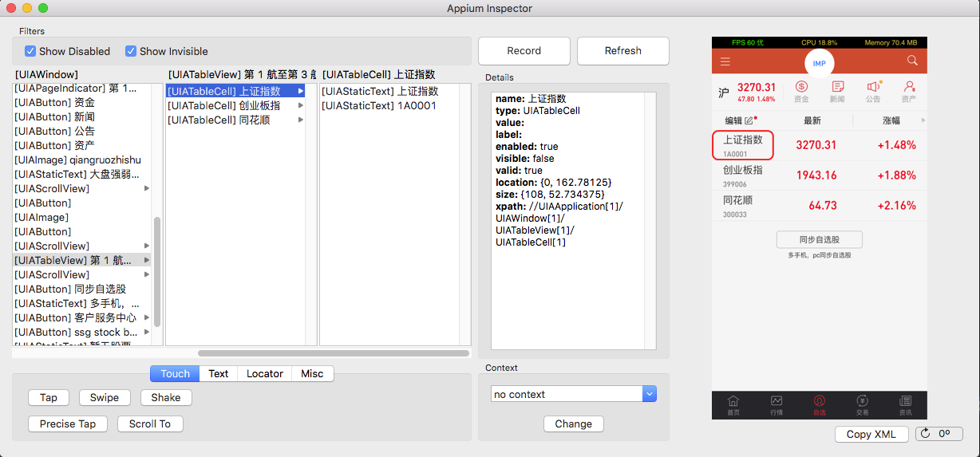Expand first UIAScrollView below 大盘强弱 text
This screenshot has height=457, width=980.
147,188
